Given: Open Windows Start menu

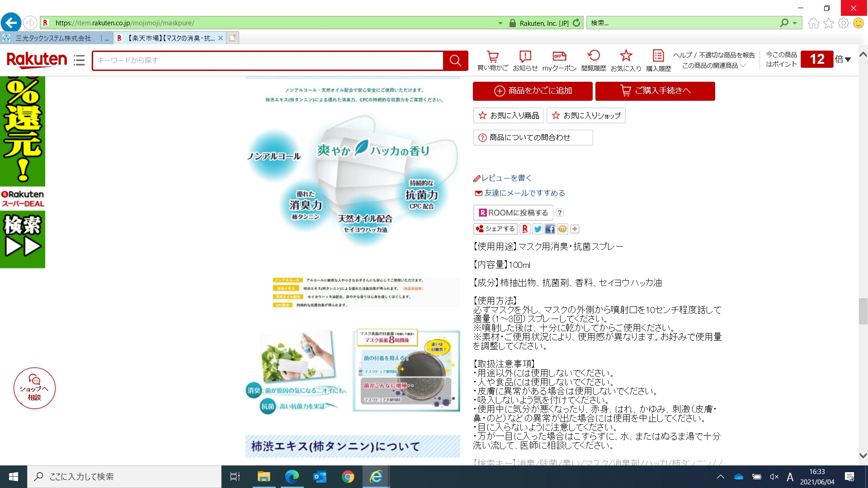Looking at the screenshot, I should [x=14, y=477].
